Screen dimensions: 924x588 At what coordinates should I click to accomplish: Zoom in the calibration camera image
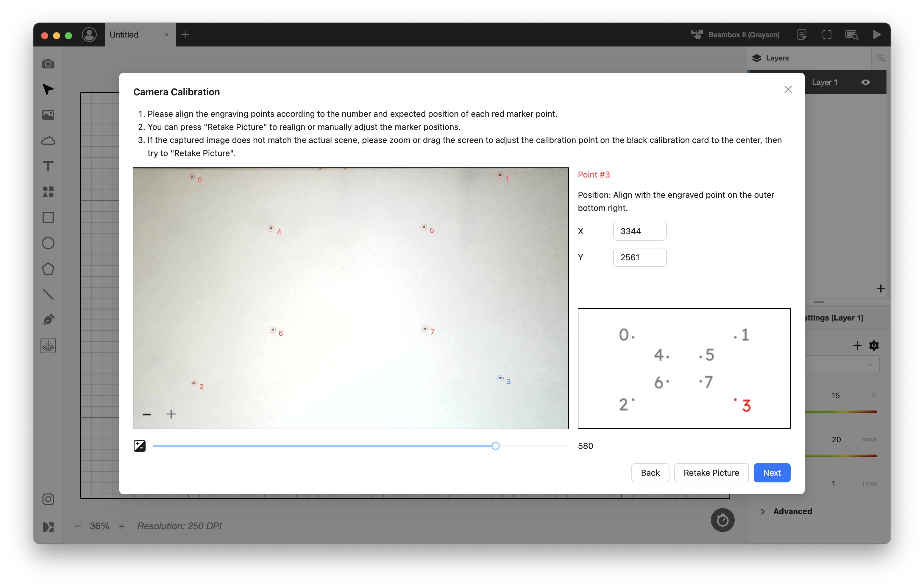click(171, 414)
